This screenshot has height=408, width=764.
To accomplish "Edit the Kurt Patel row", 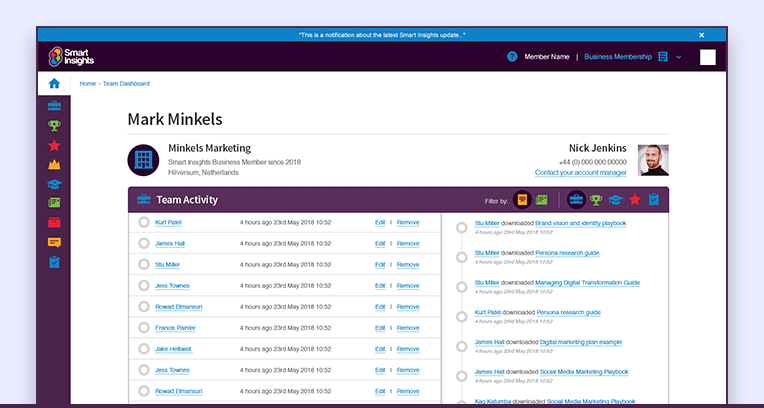I will point(380,222).
